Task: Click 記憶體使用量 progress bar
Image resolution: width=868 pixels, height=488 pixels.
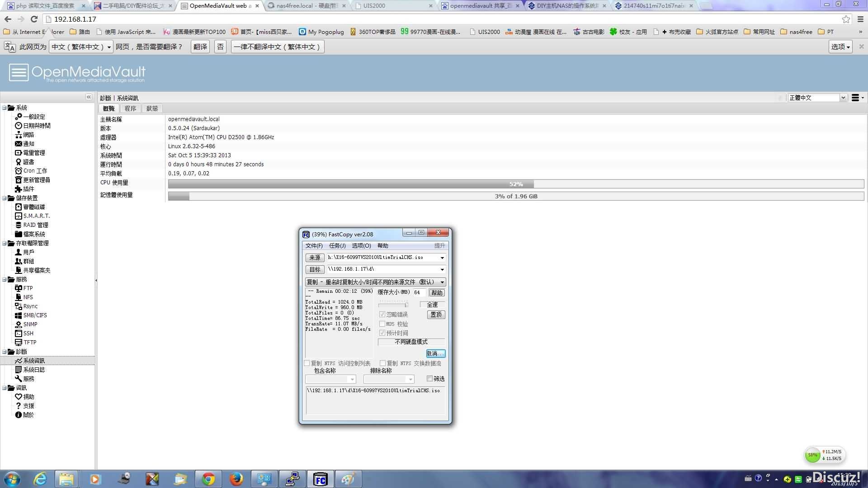Action: point(516,196)
